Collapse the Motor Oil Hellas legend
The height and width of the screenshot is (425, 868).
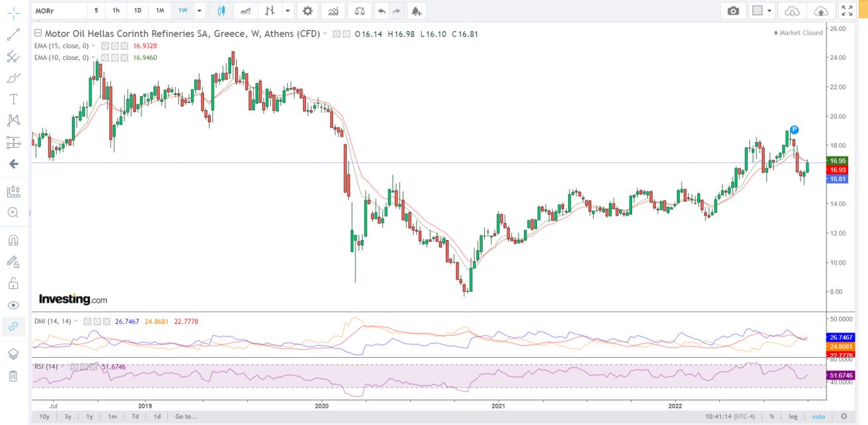tap(38, 33)
